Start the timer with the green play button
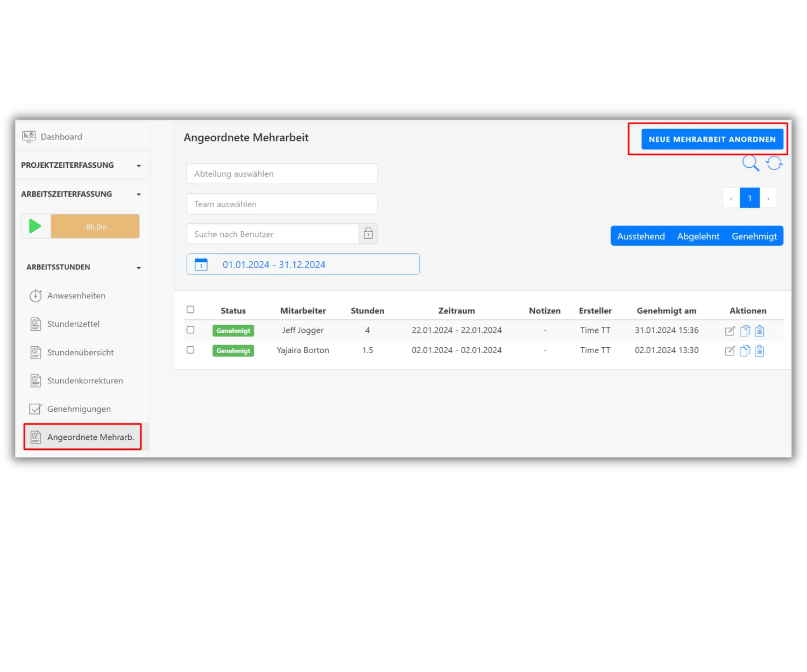Screen dimensions: 807x672 35,226
